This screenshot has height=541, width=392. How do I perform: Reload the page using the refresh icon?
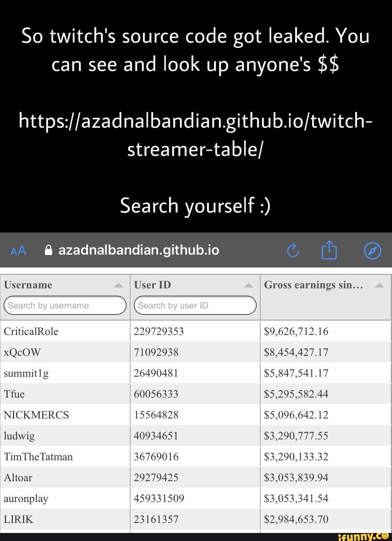pos(293,250)
